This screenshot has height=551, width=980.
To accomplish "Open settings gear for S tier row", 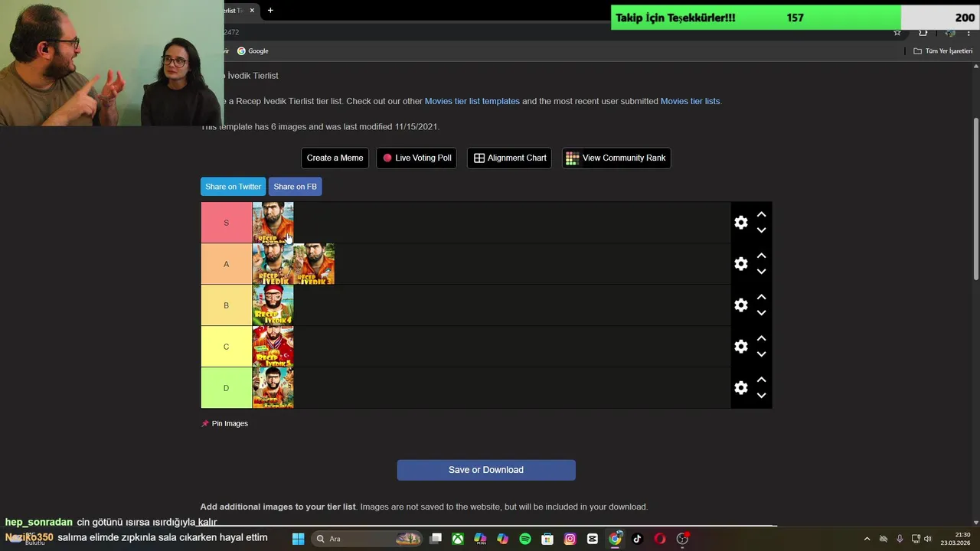I will pyautogui.click(x=740, y=223).
